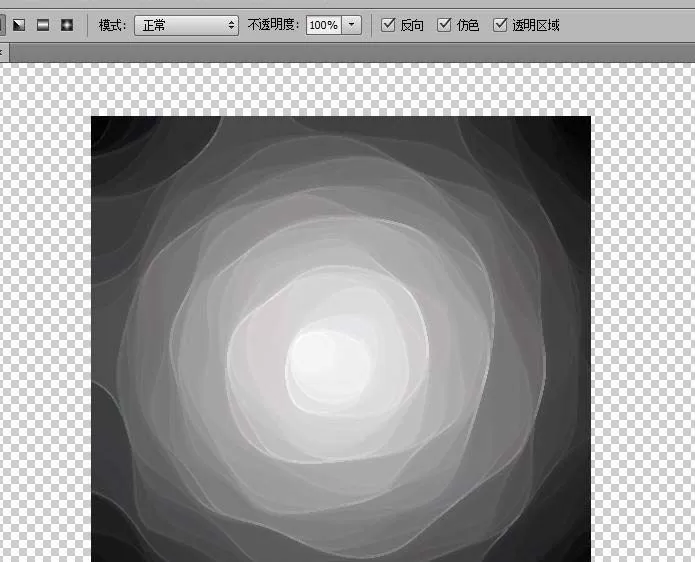Toggle the 透明区域 checkbox
695x562 pixels.
[500, 25]
